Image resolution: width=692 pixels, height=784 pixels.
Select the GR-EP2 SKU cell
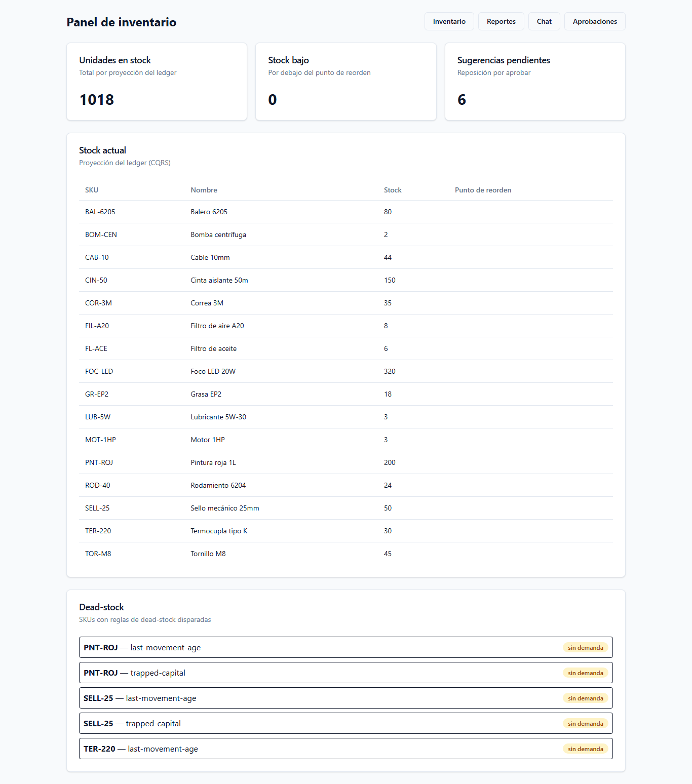click(97, 394)
